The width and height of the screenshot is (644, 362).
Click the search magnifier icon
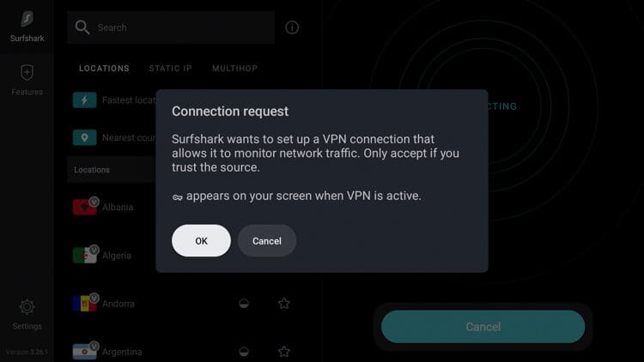pyautogui.click(x=82, y=27)
